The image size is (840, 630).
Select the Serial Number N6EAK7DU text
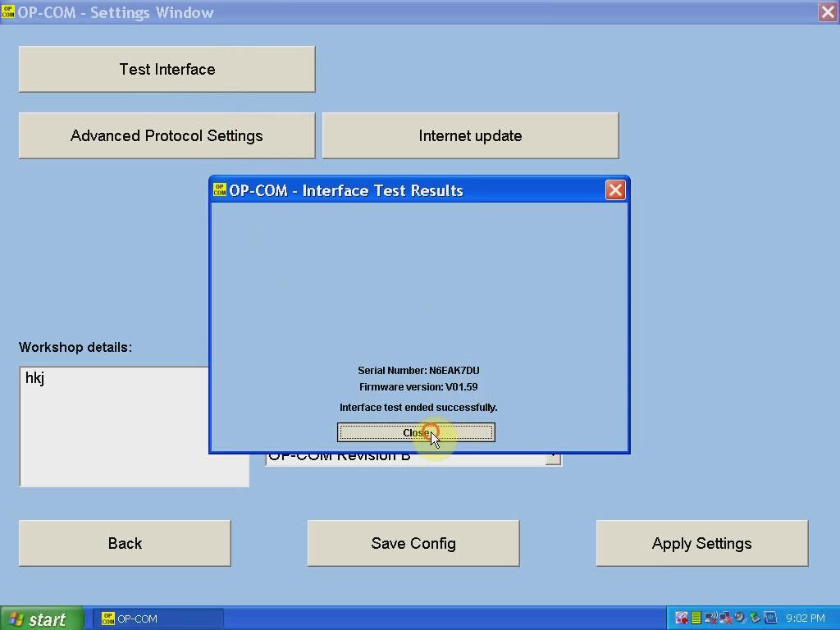point(418,370)
